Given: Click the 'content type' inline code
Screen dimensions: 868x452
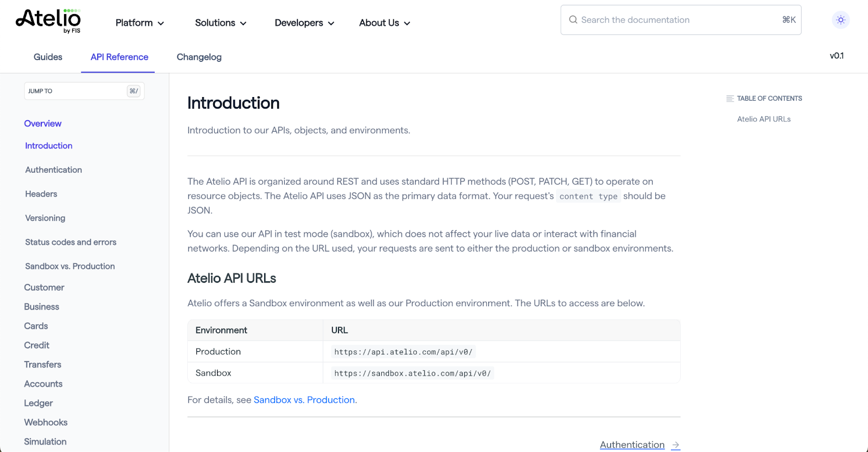Looking at the screenshot, I should [x=589, y=197].
